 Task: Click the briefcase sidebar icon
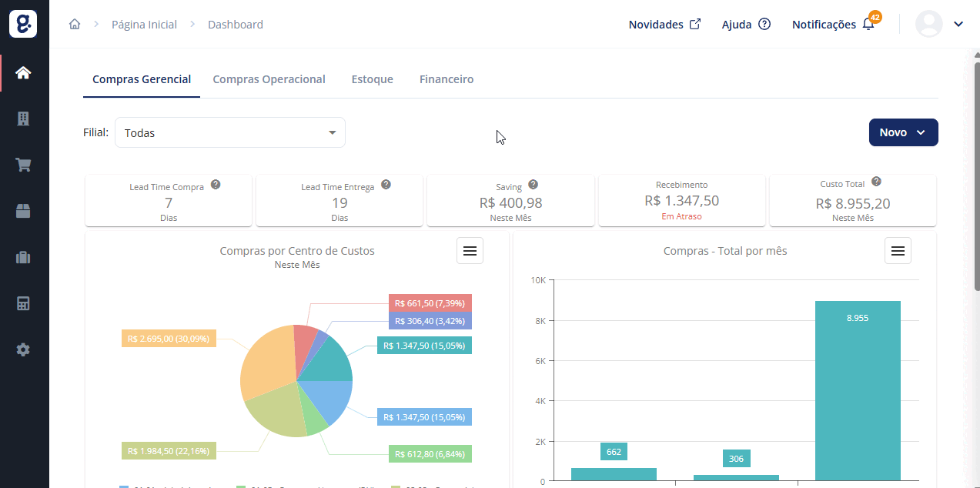[23, 258]
